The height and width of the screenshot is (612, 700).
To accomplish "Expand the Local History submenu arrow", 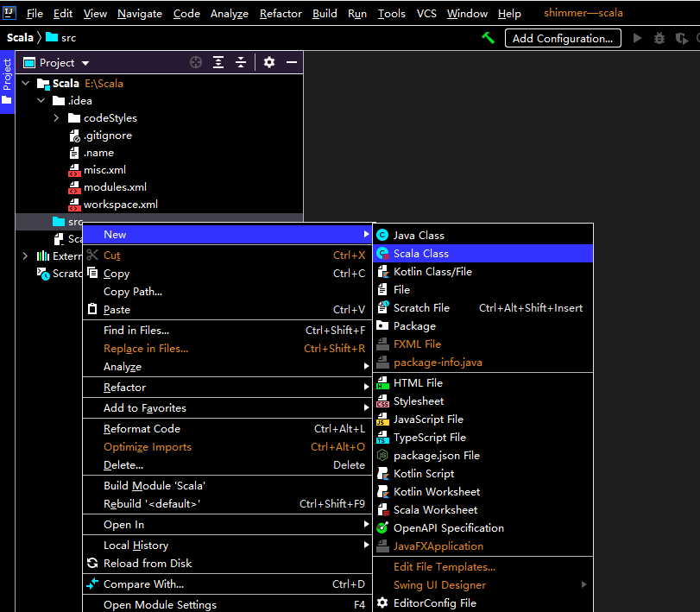I will point(366,545).
